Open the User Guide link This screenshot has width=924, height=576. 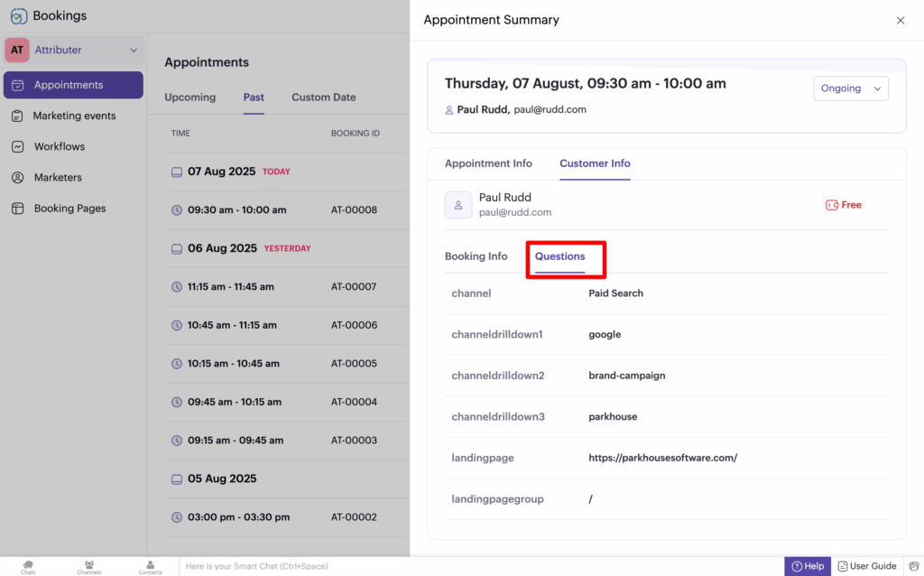tap(866, 566)
